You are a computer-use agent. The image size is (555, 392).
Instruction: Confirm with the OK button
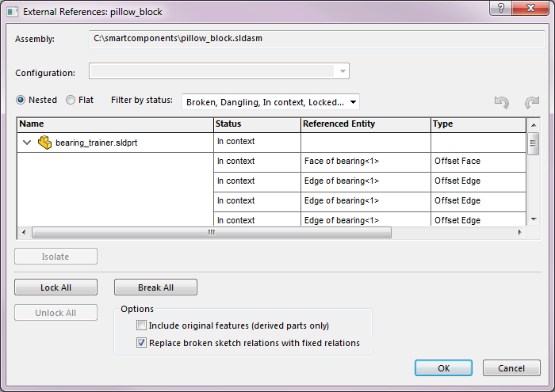tap(443, 368)
